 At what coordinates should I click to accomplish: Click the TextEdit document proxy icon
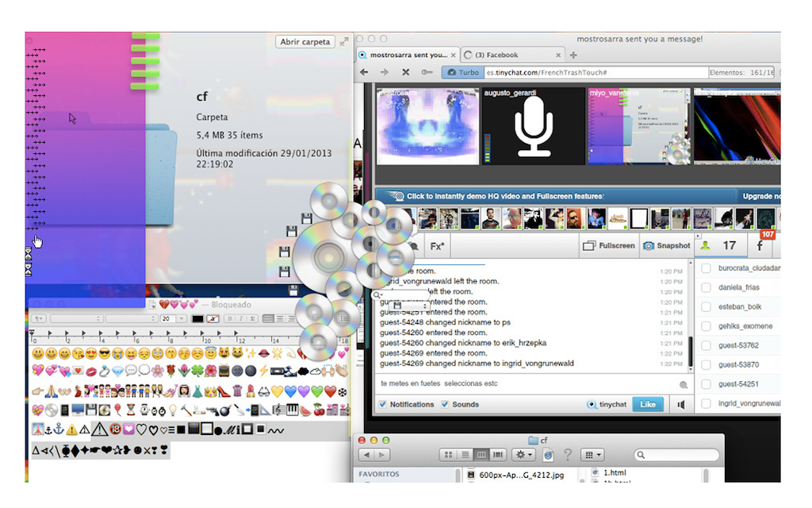[153, 305]
